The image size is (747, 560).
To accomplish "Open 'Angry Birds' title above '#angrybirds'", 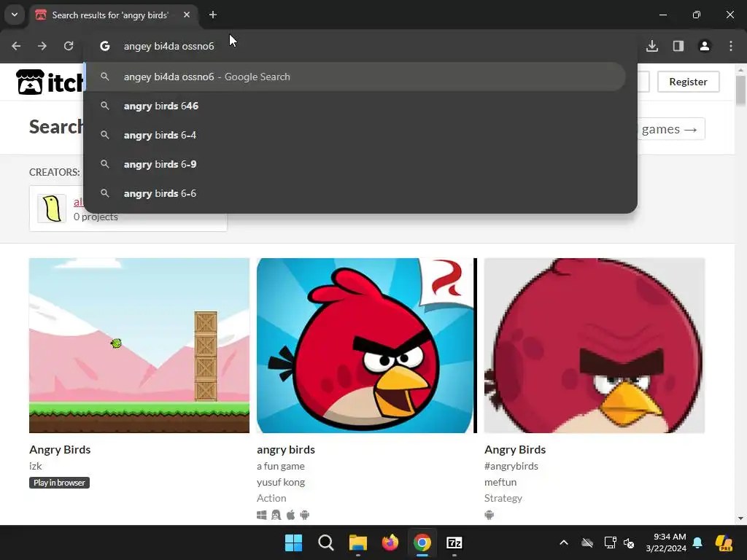I will pos(515,449).
